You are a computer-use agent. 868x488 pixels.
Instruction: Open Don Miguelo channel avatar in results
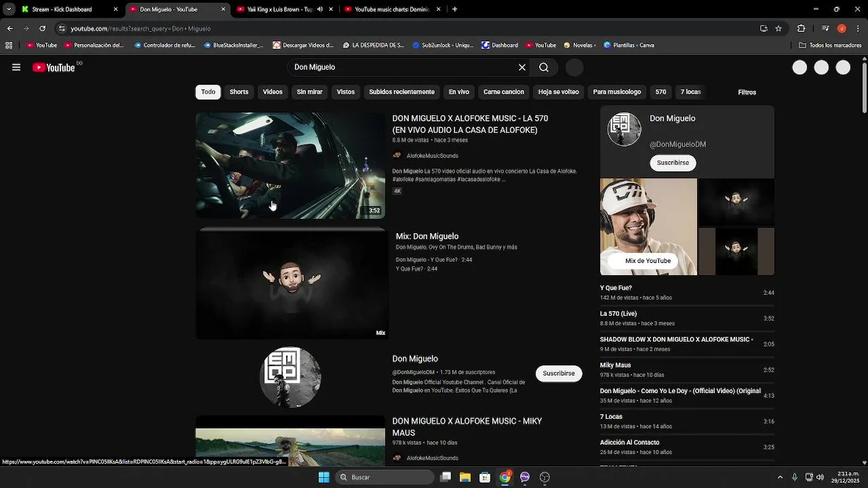(x=290, y=377)
